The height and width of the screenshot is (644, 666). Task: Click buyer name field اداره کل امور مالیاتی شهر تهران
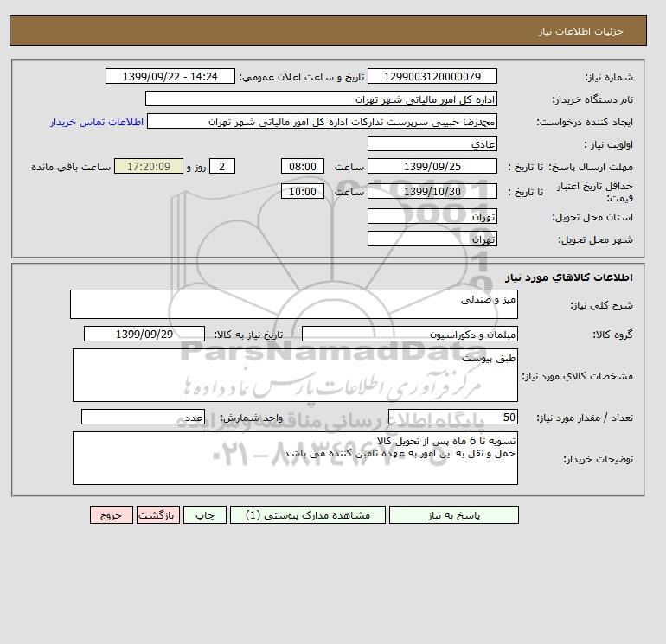tap(321, 99)
